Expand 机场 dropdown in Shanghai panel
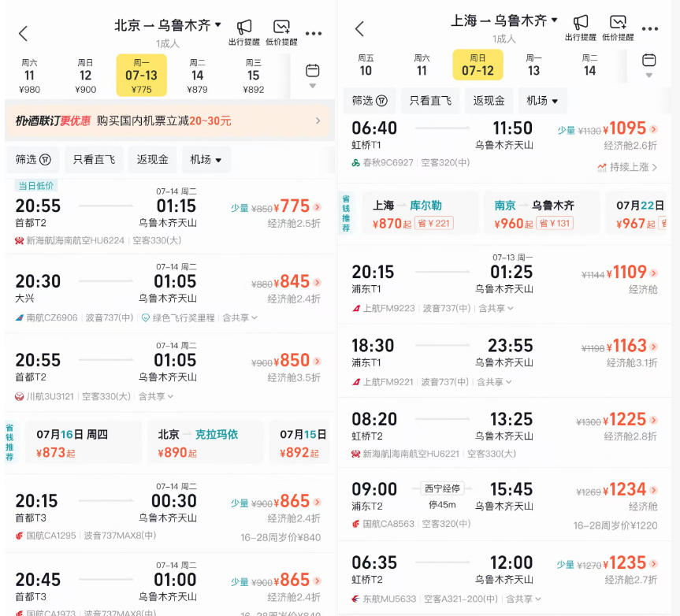Viewport: 680px width, 616px height. [543, 101]
